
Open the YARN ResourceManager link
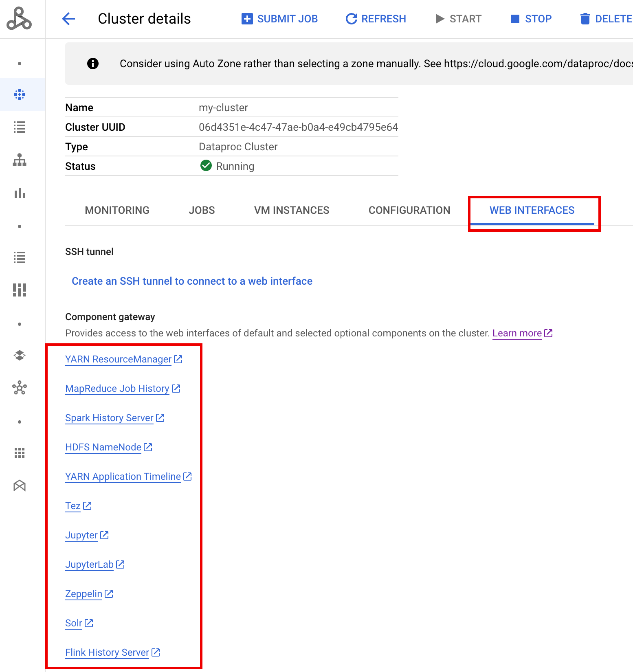(119, 359)
